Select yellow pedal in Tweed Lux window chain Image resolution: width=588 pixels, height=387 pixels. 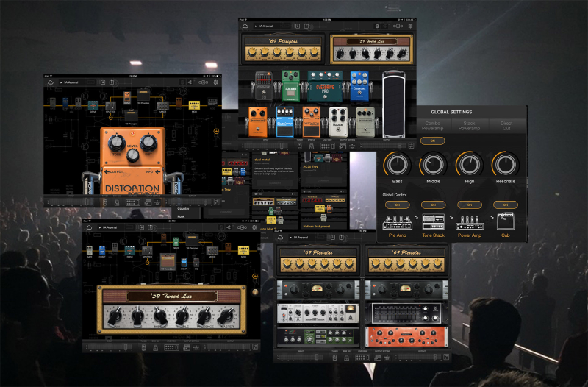click(243, 250)
